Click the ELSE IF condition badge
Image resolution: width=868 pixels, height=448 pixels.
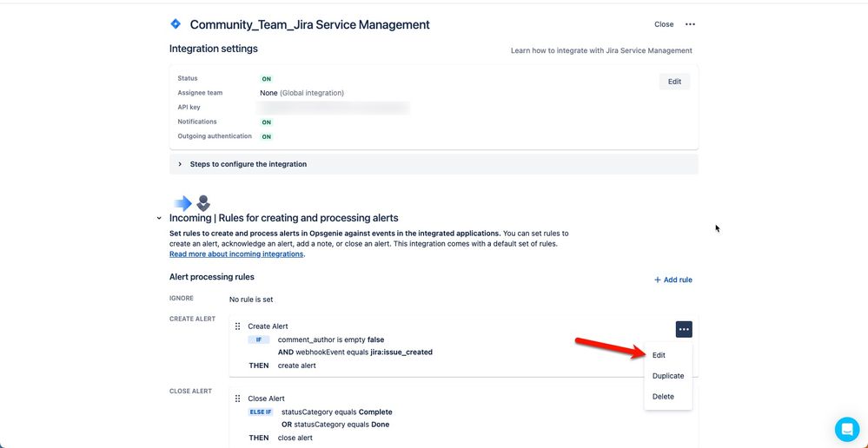pyautogui.click(x=261, y=412)
